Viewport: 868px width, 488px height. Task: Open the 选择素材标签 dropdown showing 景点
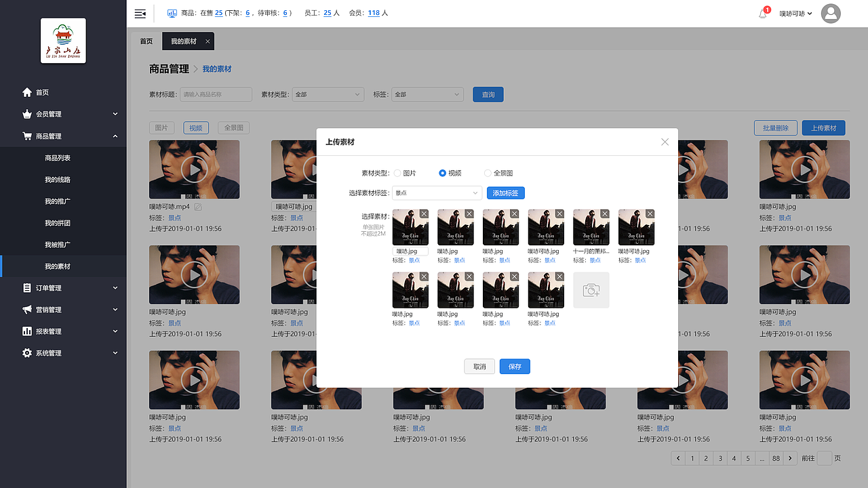[x=437, y=193]
